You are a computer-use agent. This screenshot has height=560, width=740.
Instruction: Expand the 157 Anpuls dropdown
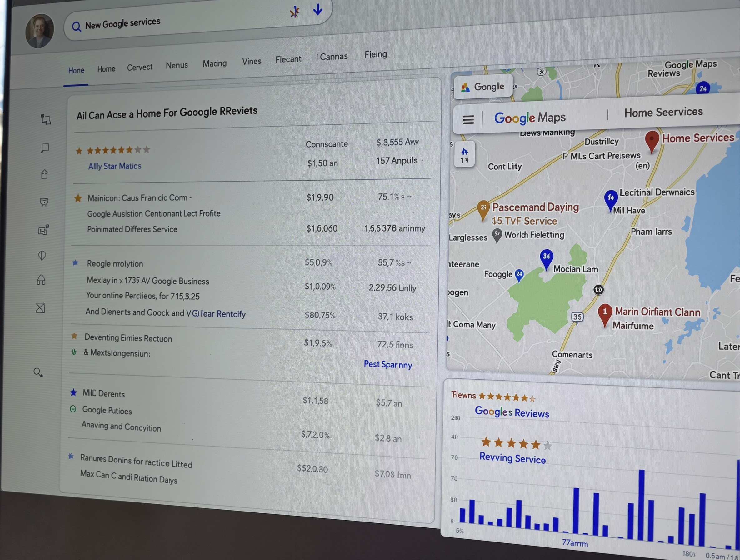(x=400, y=161)
